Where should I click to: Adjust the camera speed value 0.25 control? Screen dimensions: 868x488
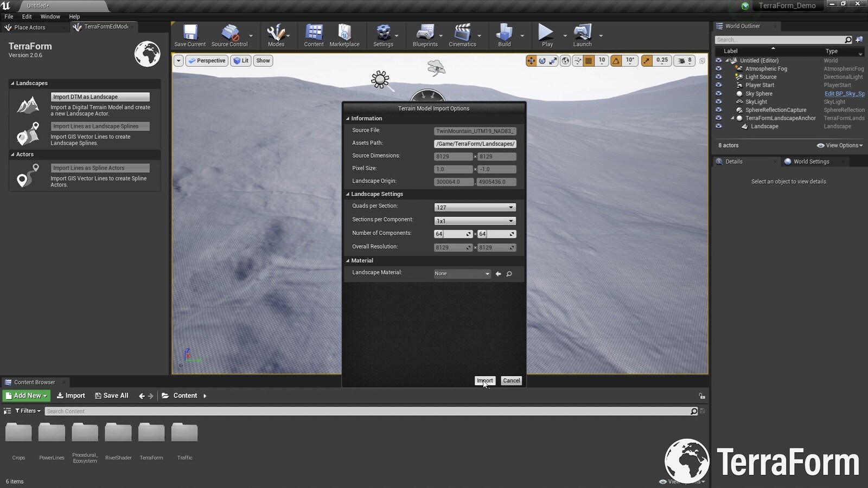[663, 61]
